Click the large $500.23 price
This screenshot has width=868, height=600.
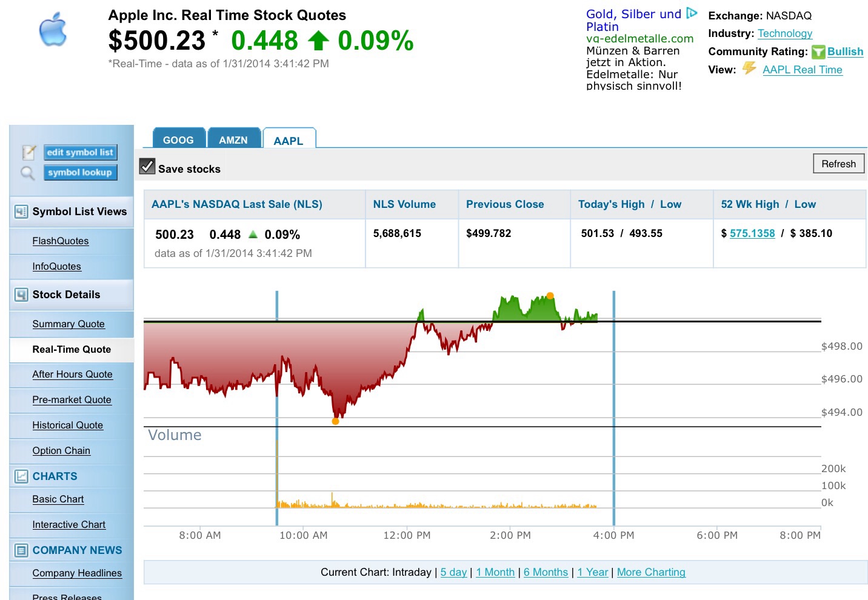point(157,41)
